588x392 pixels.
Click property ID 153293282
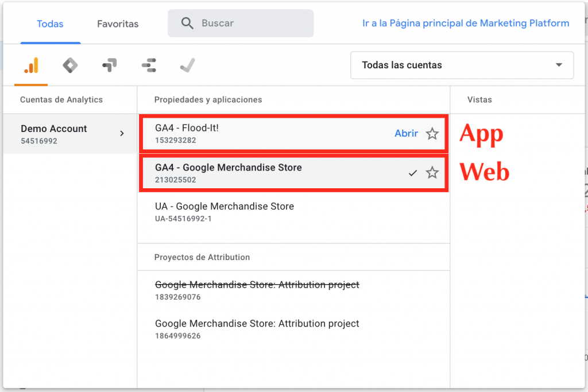[176, 140]
